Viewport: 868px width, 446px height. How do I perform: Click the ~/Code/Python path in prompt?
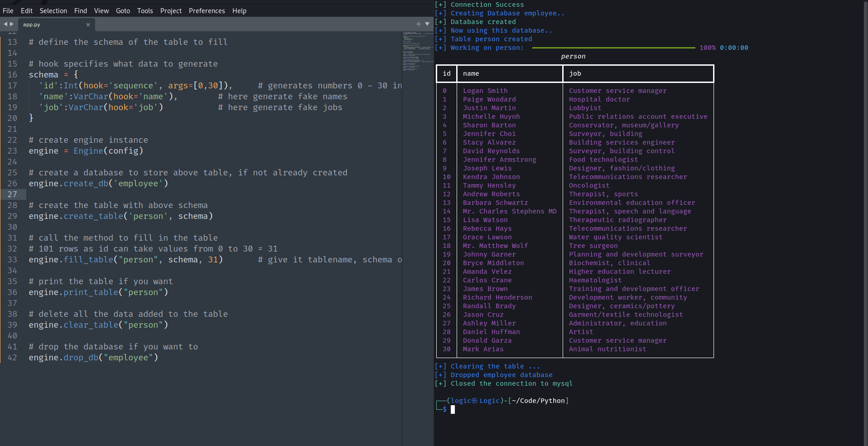click(538, 401)
